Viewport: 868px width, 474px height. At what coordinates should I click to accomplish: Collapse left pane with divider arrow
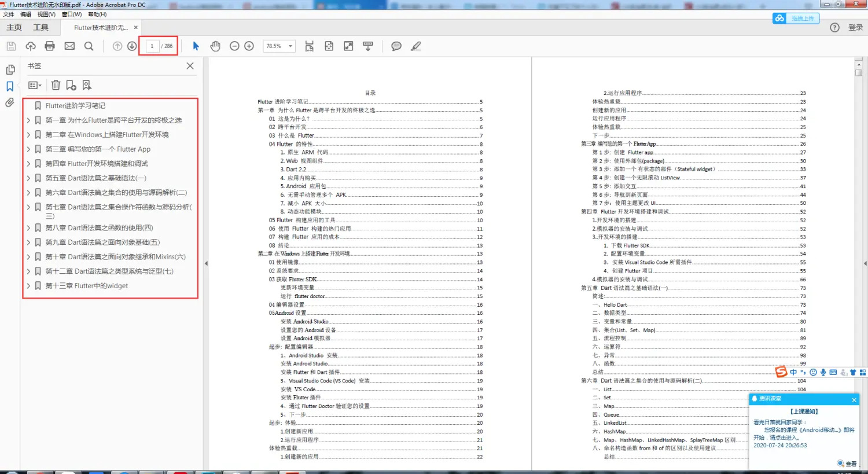tap(206, 263)
